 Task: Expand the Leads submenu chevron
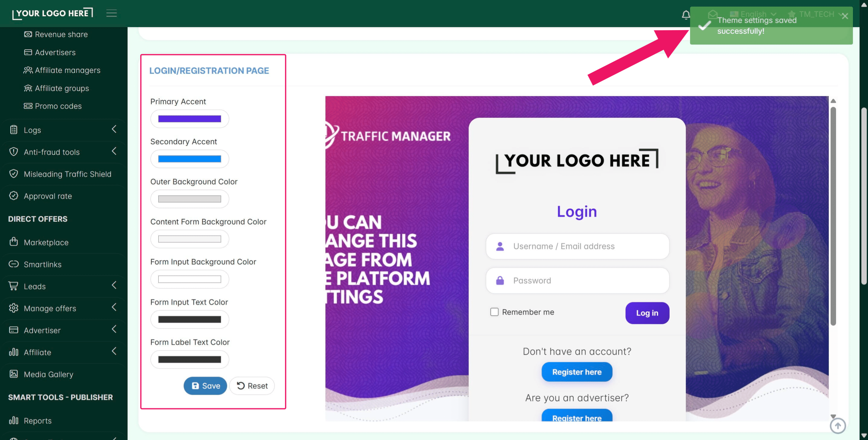coord(114,286)
